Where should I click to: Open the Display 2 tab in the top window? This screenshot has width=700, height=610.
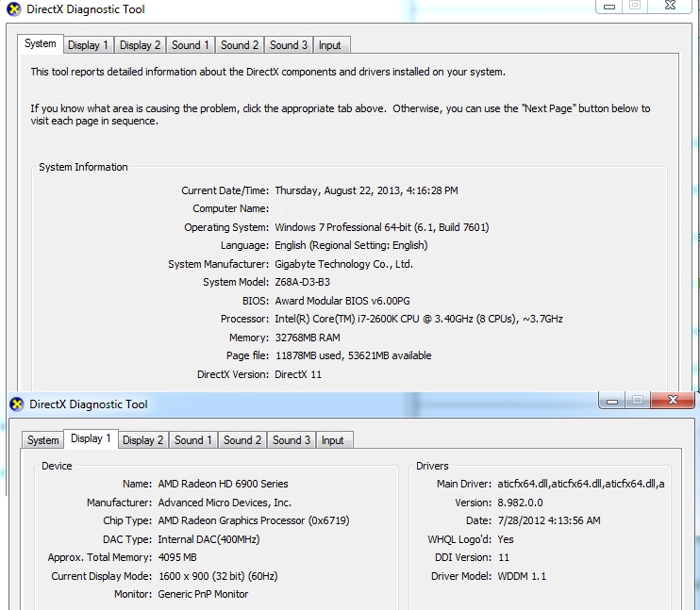[140, 45]
